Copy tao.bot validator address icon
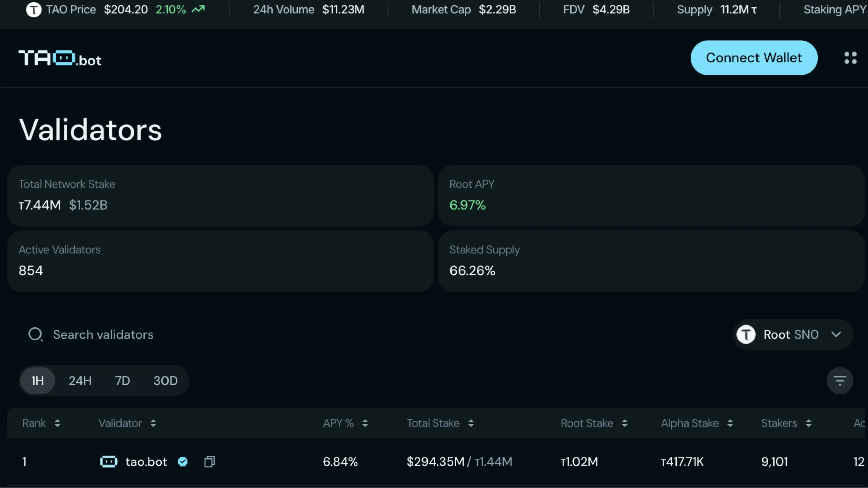 pos(210,462)
